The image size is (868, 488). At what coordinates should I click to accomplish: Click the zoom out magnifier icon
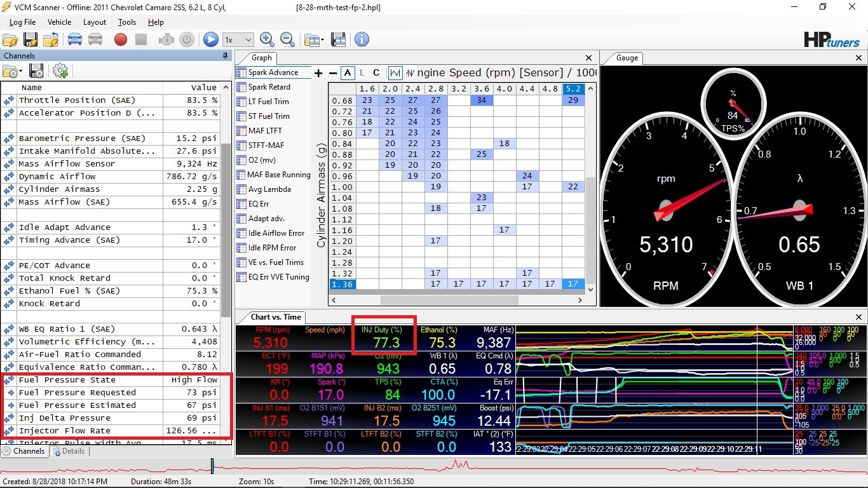[x=287, y=39]
